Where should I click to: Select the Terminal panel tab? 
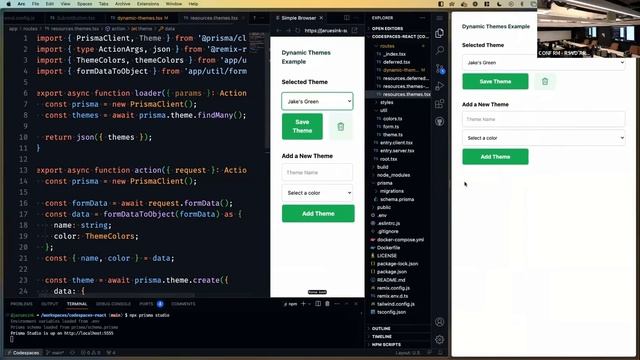click(77, 304)
